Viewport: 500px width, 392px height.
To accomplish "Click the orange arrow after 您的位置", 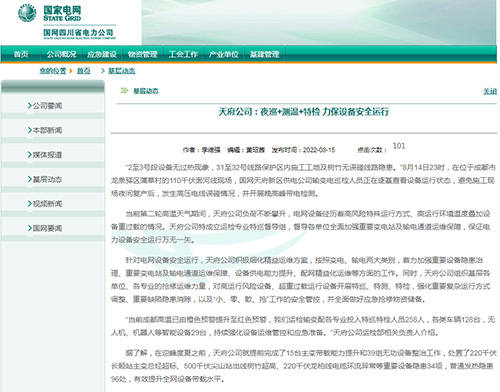I will [x=71, y=71].
